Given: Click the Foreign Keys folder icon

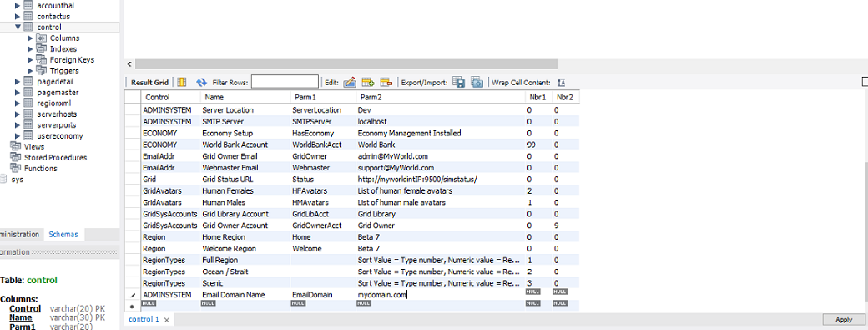Looking at the screenshot, I should [42, 59].
